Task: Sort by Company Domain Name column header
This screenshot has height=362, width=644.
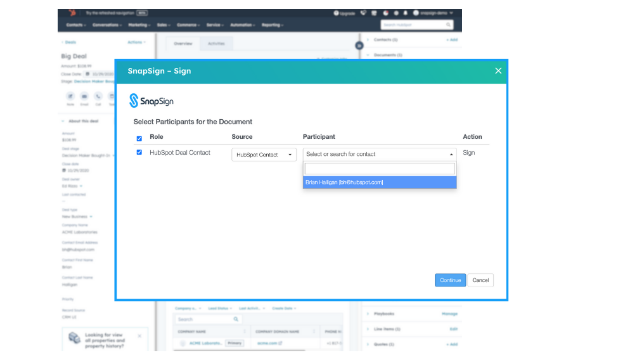Action: [277, 332]
